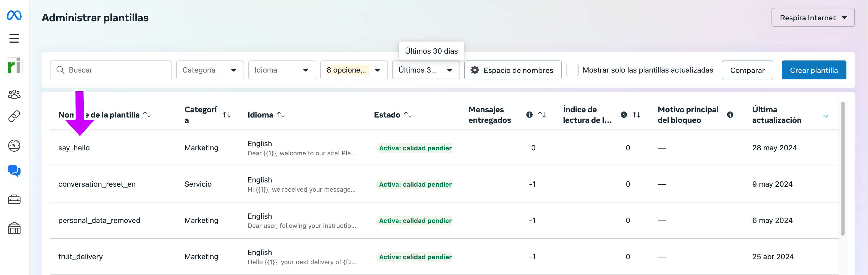868x275 pixels.
Task: Select the link icon in the sidebar
Action: pos(14,116)
